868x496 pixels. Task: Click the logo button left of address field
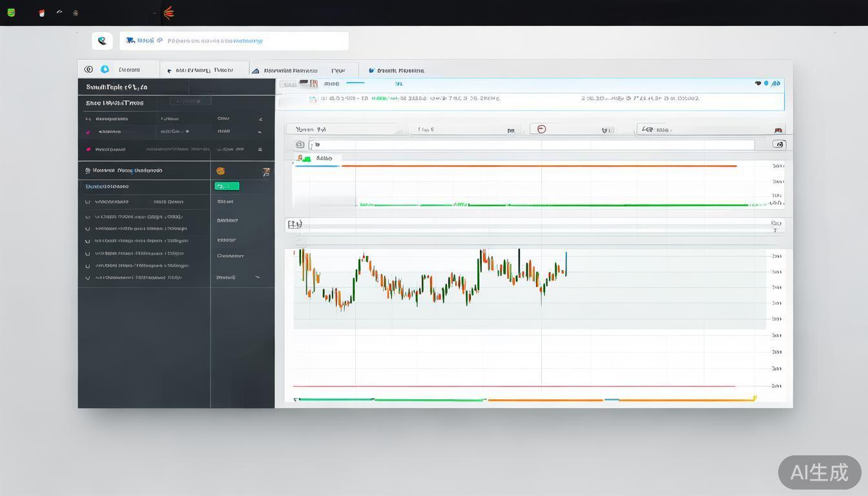click(x=102, y=41)
